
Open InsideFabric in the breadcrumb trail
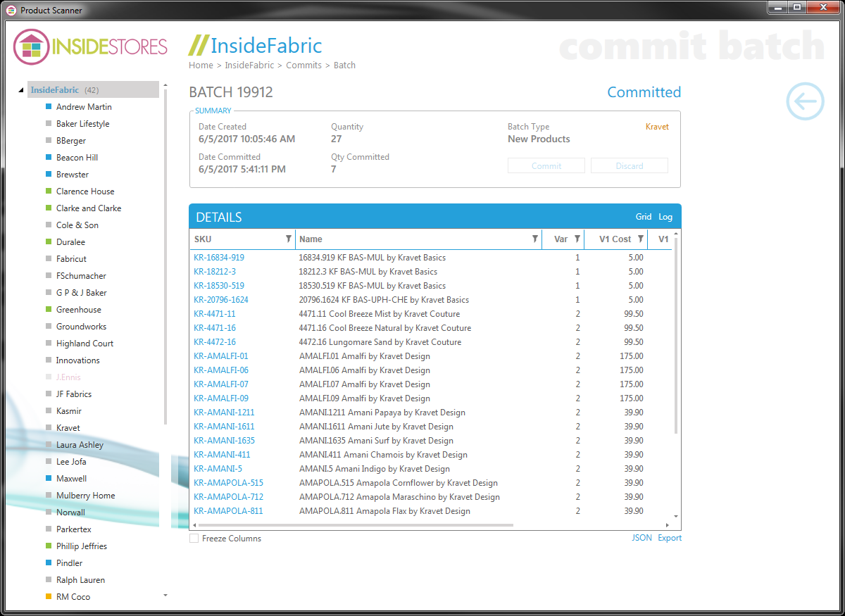point(249,65)
